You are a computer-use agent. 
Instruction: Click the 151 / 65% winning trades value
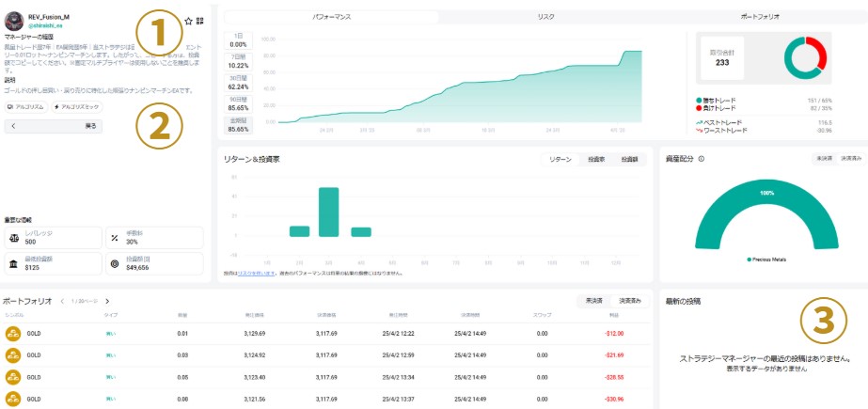click(x=820, y=101)
